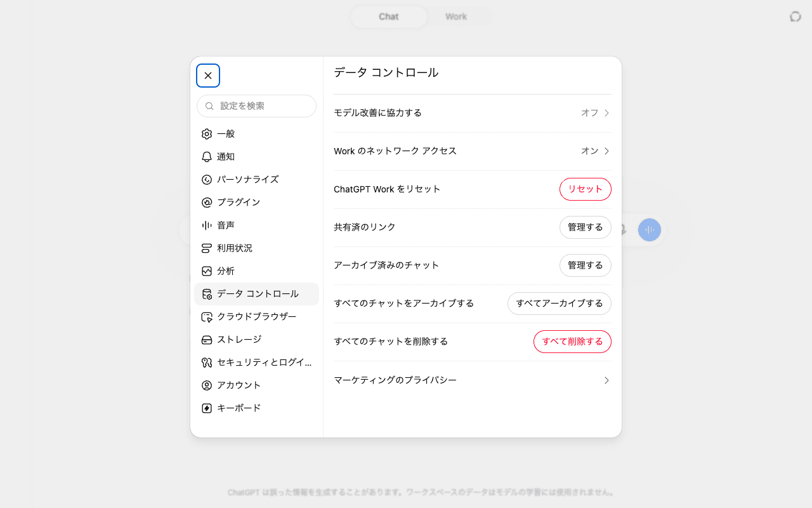Click the magnifier icon in settings search
This screenshot has height=508, width=812.
tap(209, 106)
